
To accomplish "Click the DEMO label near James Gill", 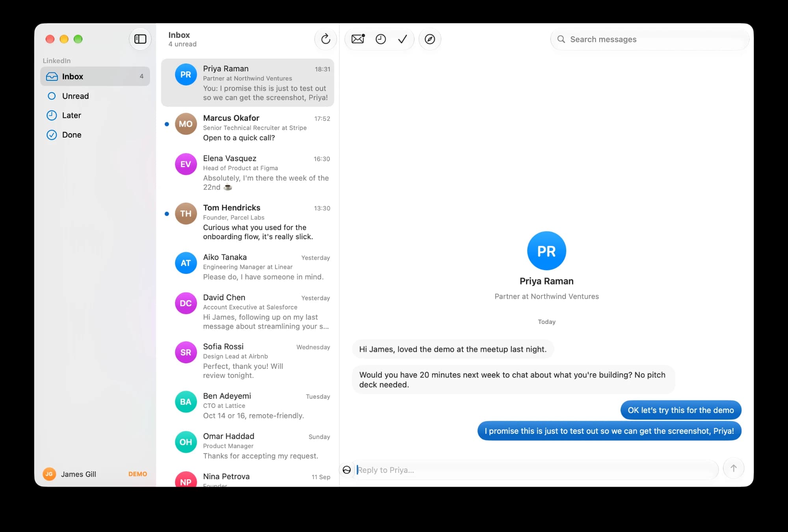I will pos(138,474).
